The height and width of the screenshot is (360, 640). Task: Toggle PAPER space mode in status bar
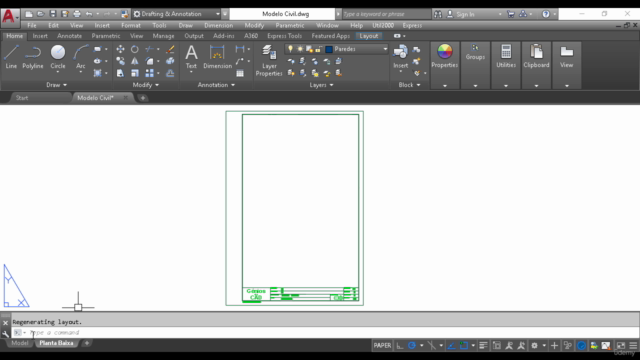point(382,345)
